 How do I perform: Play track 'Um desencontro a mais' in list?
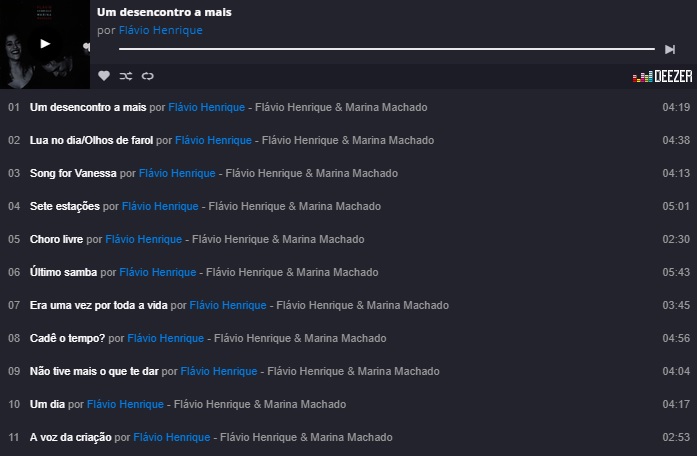click(88, 107)
